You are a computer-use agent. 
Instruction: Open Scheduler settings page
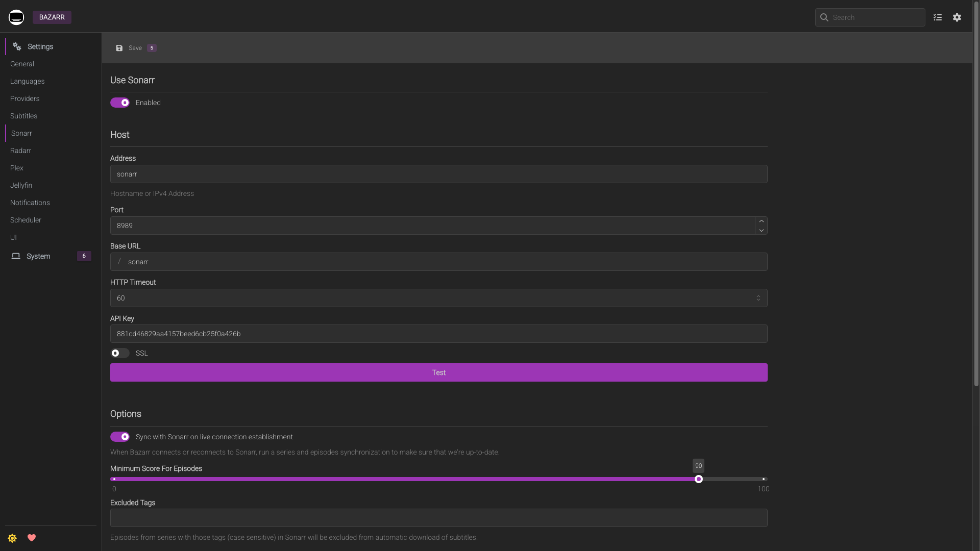pyautogui.click(x=26, y=220)
